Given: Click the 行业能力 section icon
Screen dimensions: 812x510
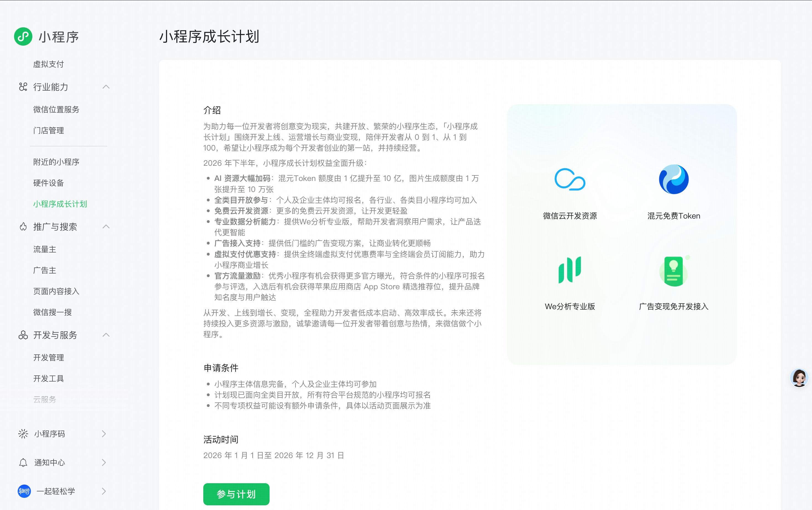Looking at the screenshot, I should [23, 87].
